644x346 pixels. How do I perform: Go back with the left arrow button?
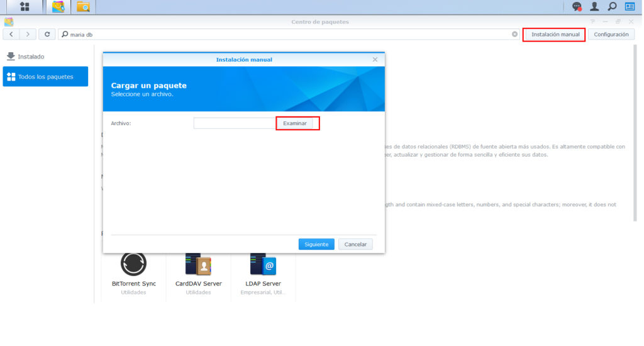tap(12, 35)
